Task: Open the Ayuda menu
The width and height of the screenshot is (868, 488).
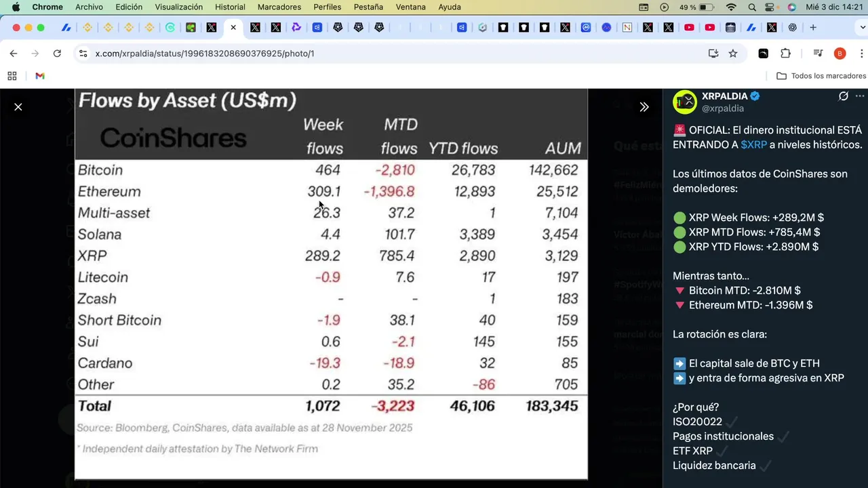Action: (450, 7)
